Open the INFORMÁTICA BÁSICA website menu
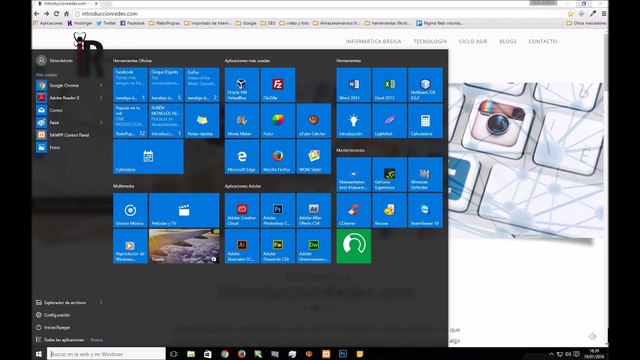 (x=373, y=41)
